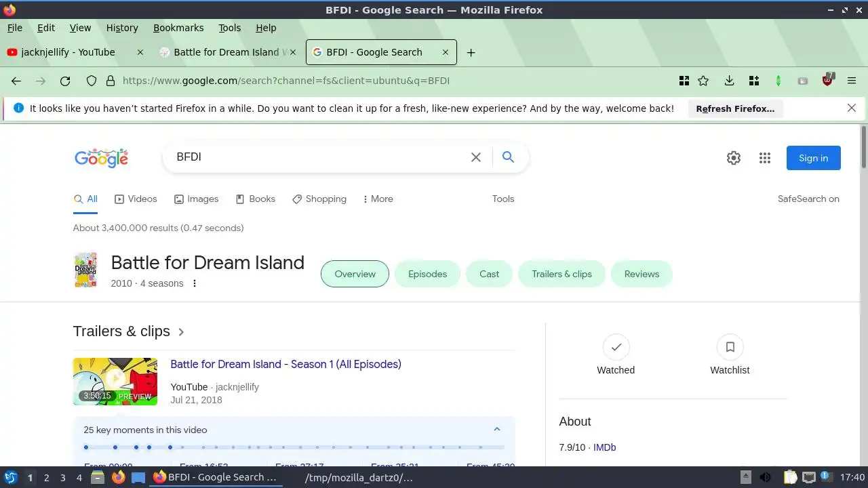Open search Tools options
The width and height of the screenshot is (868, 488).
503,199
